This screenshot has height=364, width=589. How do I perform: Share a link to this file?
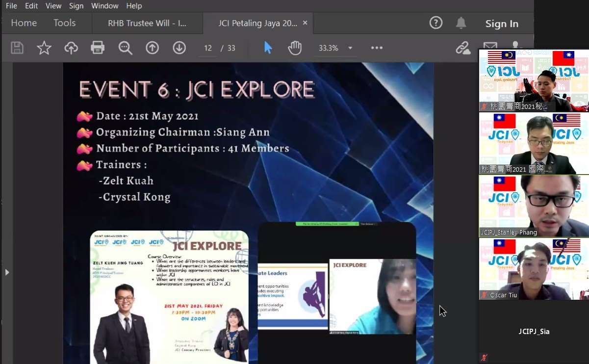pyautogui.click(x=462, y=48)
